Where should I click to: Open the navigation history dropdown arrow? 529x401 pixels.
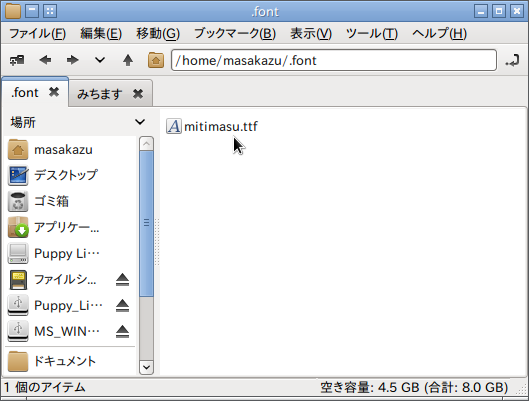coord(100,60)
